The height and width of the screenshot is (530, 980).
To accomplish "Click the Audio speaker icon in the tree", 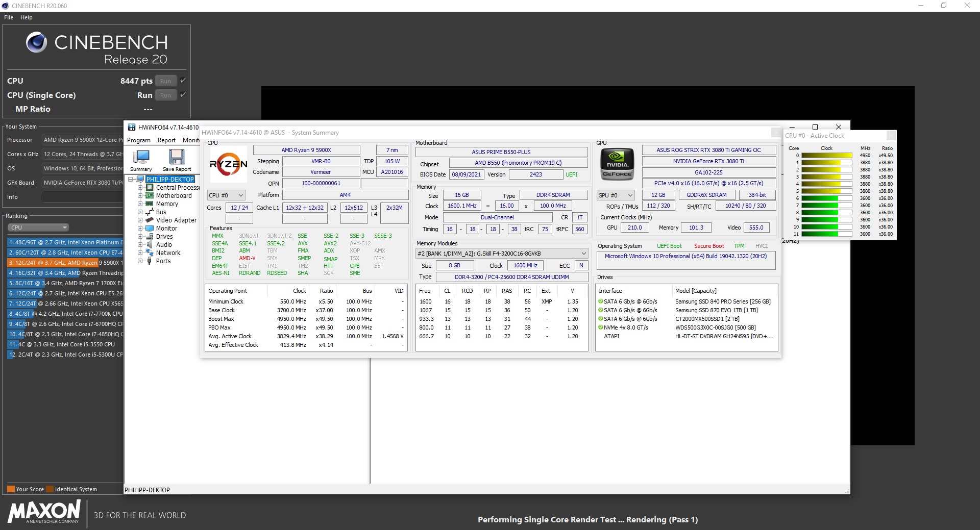I will (x=150, y=244).
